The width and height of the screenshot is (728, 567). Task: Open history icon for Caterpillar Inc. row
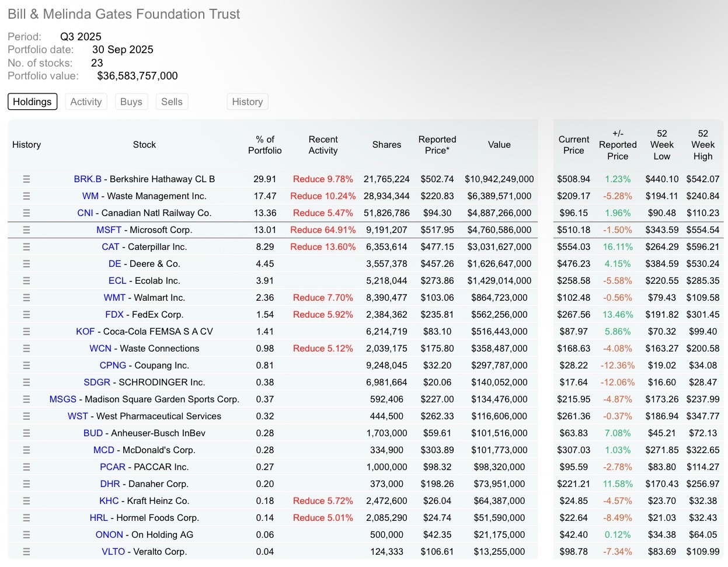[26, 247]
